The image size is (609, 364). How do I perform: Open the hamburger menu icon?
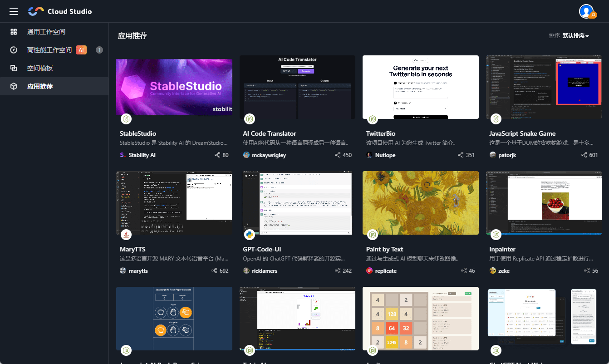(x=14, y=11)
